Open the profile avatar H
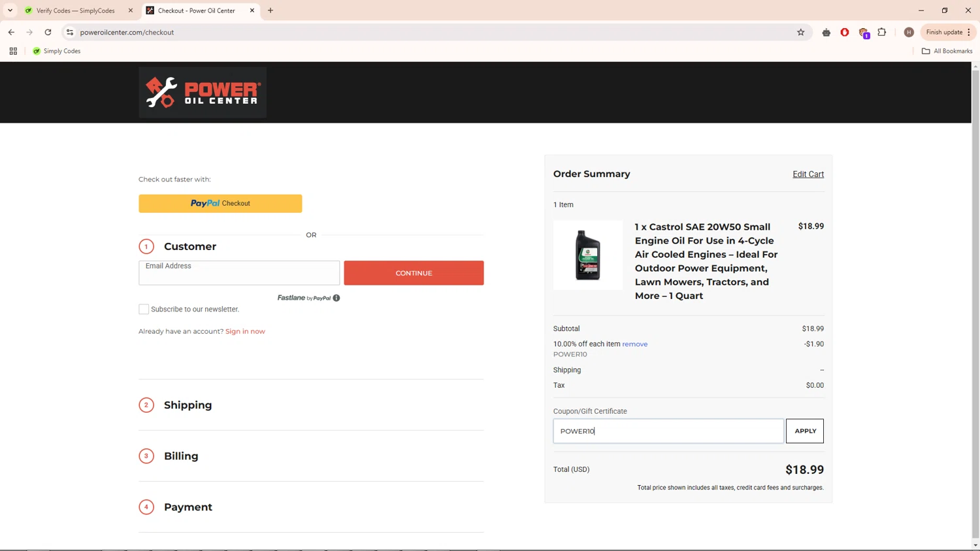The width and height of the screenshot is (980, 551). (909, 32)
